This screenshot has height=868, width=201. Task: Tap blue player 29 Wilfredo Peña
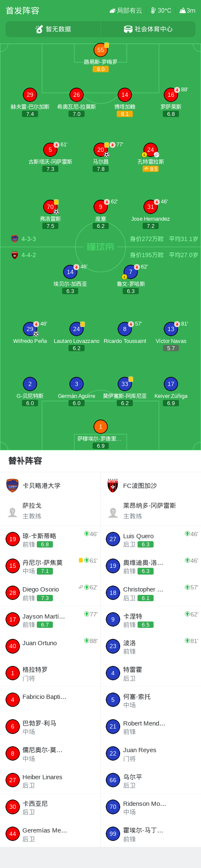click(x=30, y=329)
